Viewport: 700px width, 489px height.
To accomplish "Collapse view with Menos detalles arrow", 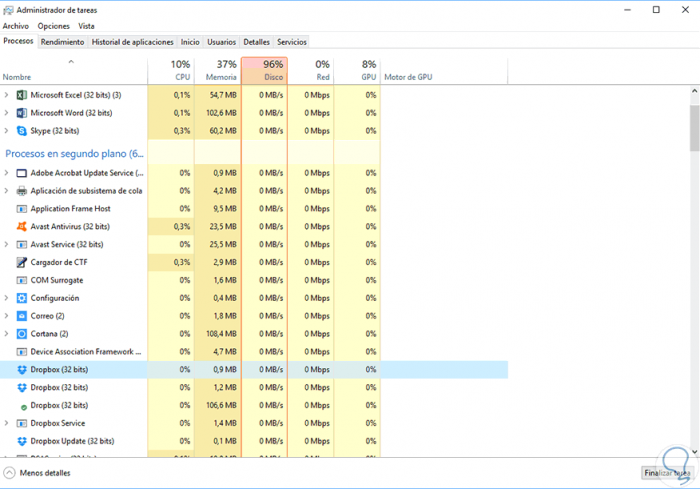I will (9, 472).
